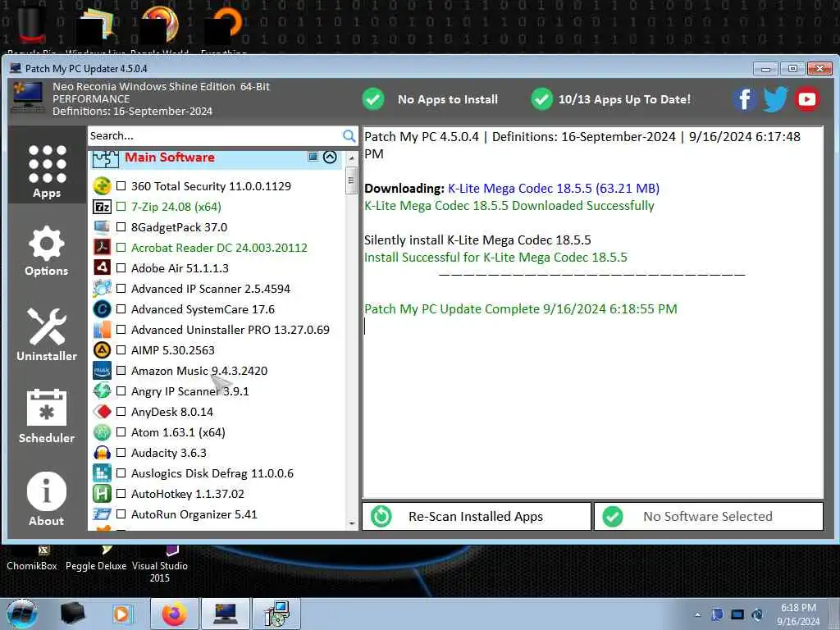The width and height of the screenshot is (840, 630).
Task: Check the AIMP 5.30.2563 checkbox
Action: click(121, 349)
